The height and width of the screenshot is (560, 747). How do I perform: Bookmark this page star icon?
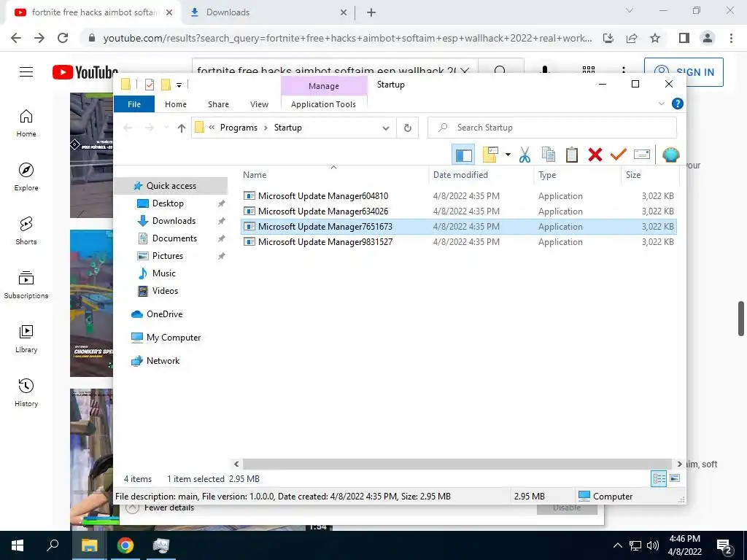click(655, 38)
